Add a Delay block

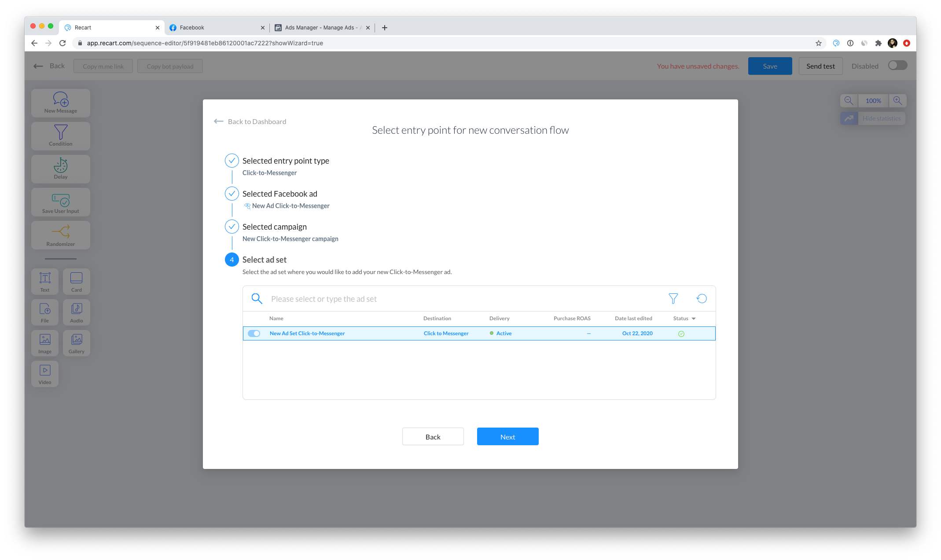click(x=61, y=169)
